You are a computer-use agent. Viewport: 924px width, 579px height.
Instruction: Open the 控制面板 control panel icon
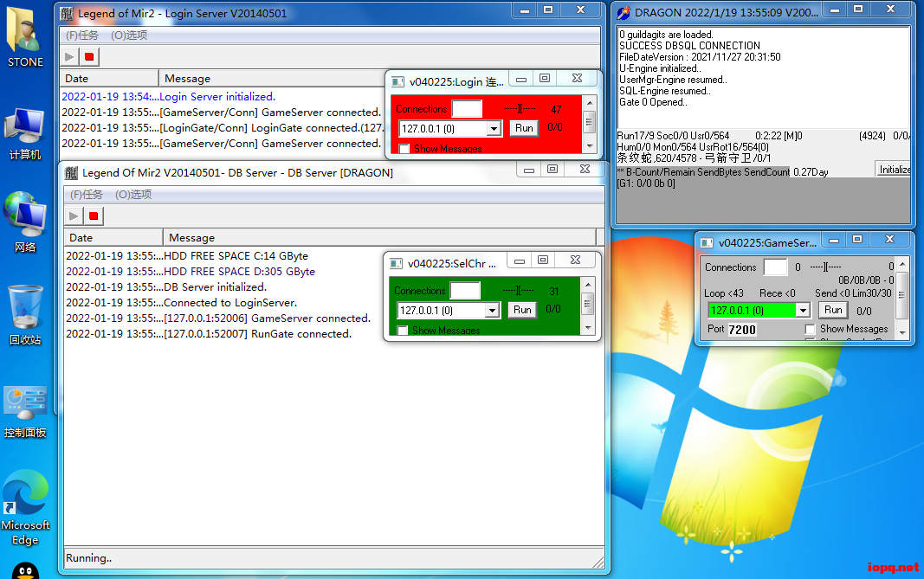25,410
